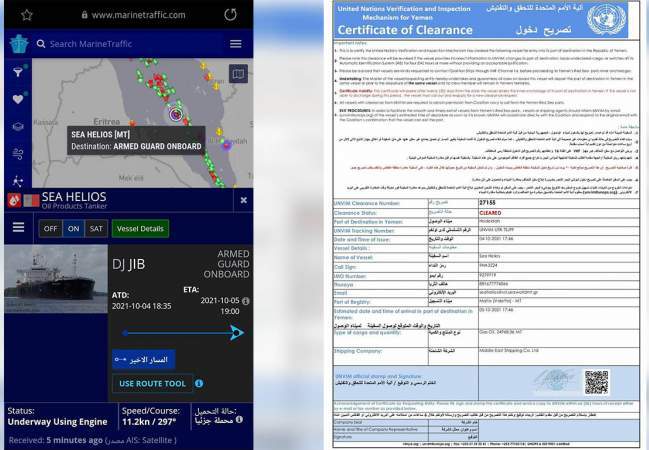This screenshot has width=649, height=450.
Task: Click the Certificate of Clearance title
Action: (x=405, y=30)
